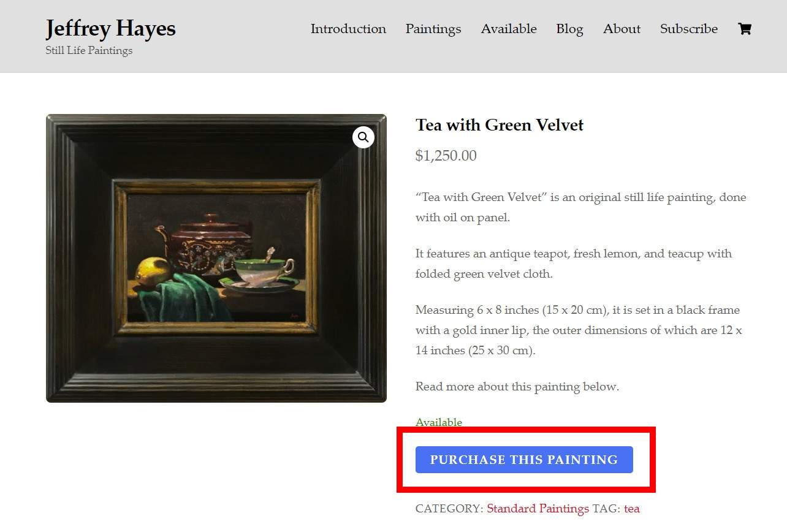Follow the tea tag link
The image size is (787, 532).
[x=631, y=509]
